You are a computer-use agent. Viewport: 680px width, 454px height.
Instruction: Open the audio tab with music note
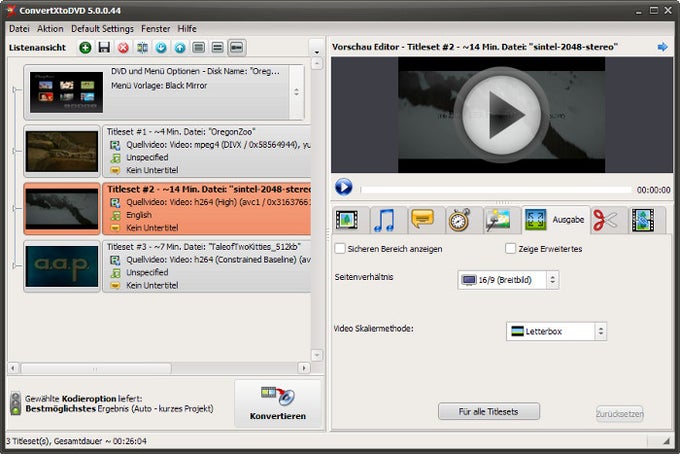coord(384,220)
